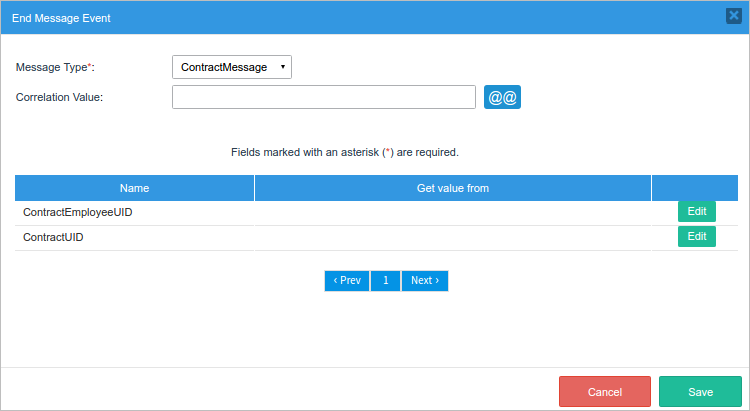The image size is (750, 411).
Task: Select page 1 in pagination
Action: 385,281
